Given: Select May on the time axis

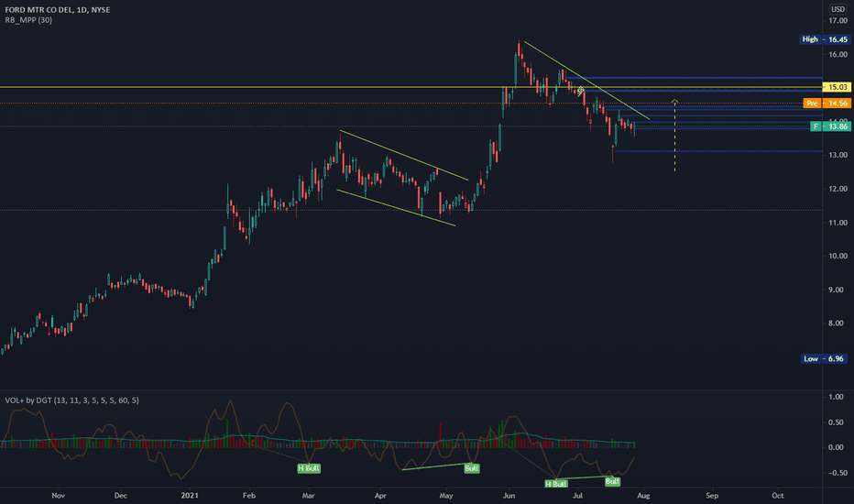Looking at the screenshot, I should [446, 496].
